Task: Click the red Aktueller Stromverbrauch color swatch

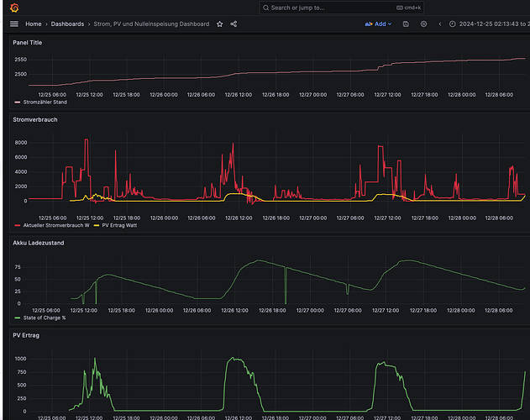Action: tap(18, 225)
